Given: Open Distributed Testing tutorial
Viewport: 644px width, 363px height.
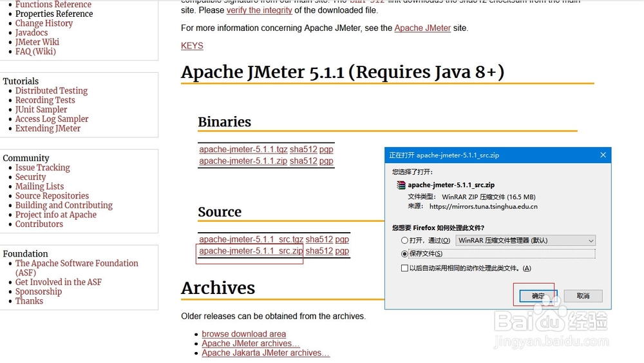Looking at the screenshot, I should tap(52, 90).
